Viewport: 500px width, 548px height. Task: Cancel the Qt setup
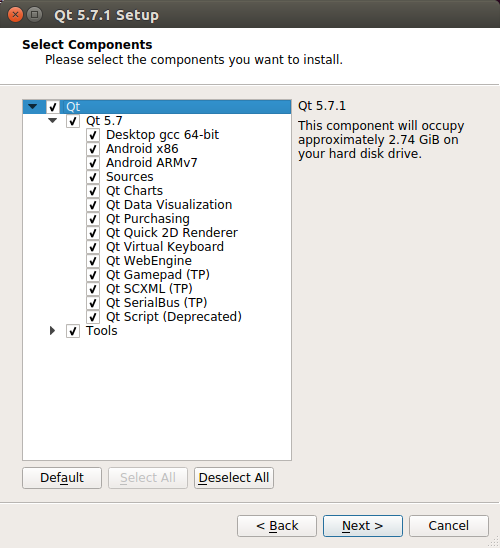point(449,526)
